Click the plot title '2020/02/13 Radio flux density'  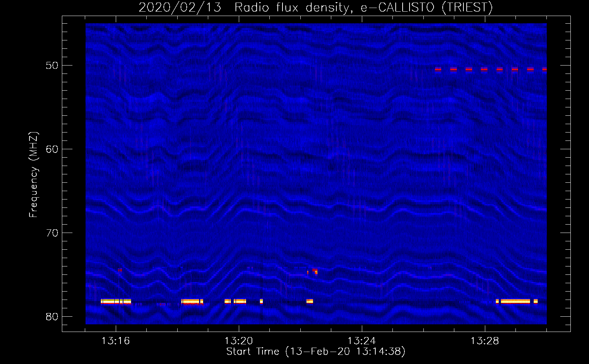316,8
